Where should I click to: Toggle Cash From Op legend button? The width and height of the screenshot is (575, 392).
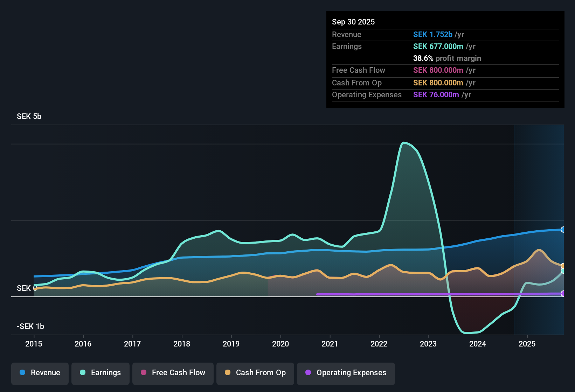pos(255,373)
